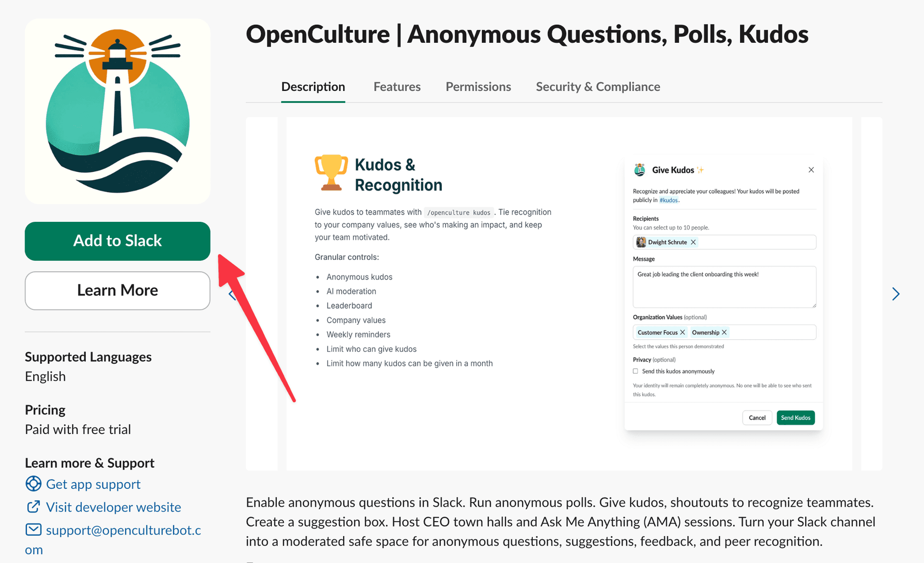Screen dimensions: 924x563
Task: Remove the Ownership organization value tag
Action: [724, 332]
